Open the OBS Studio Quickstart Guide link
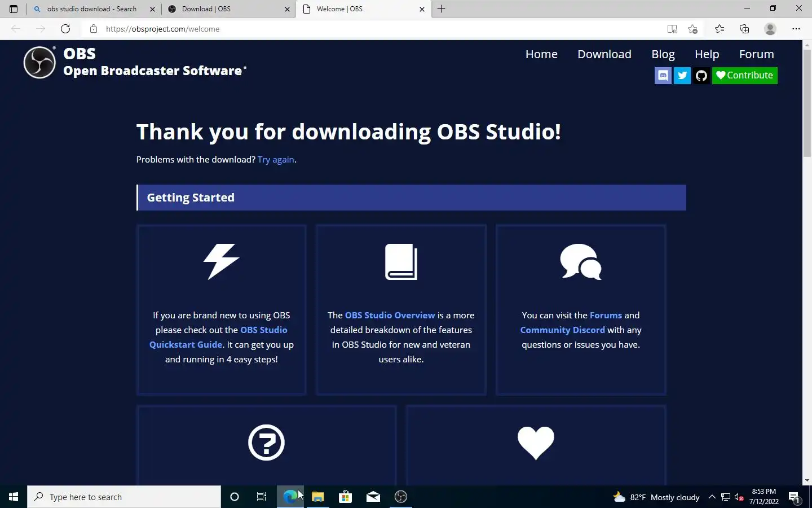 [x=219, y=337]
